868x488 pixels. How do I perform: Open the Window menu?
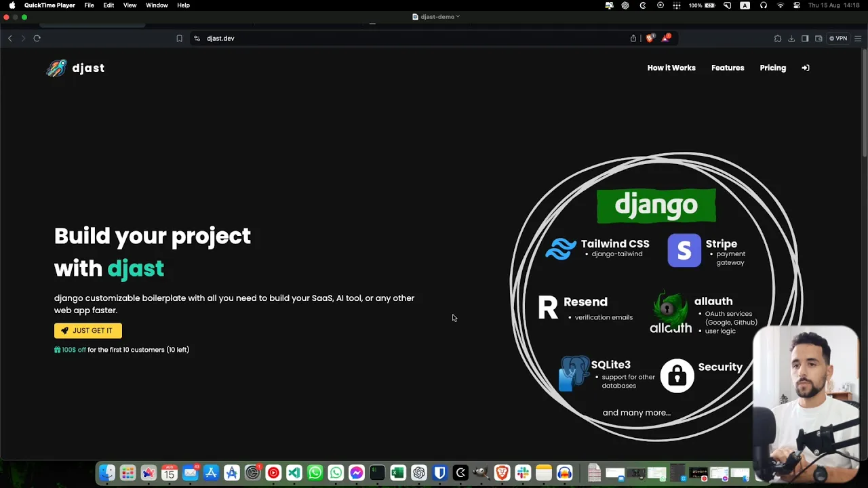coord(157,5)
